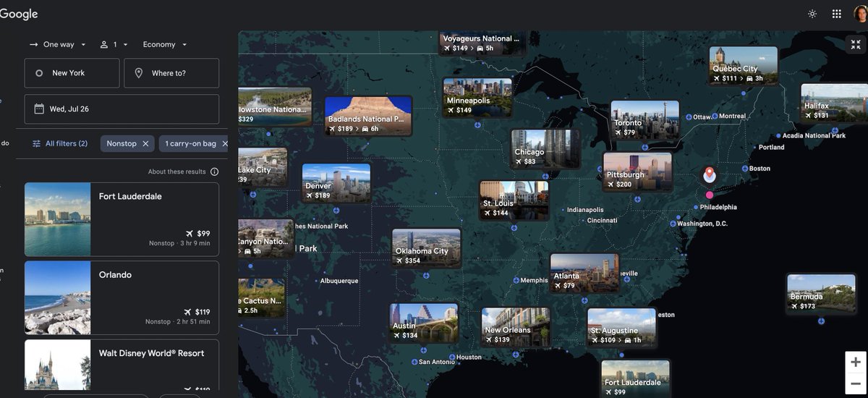Select the Chicago $83 map card

(x=545, y=149)
